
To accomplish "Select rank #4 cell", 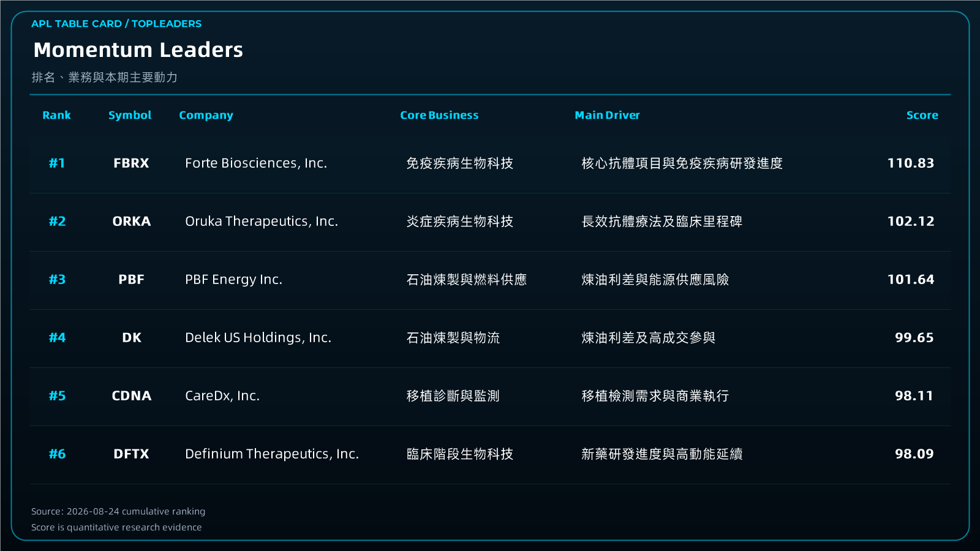I will pyautogui.click(x=57, y=337).
